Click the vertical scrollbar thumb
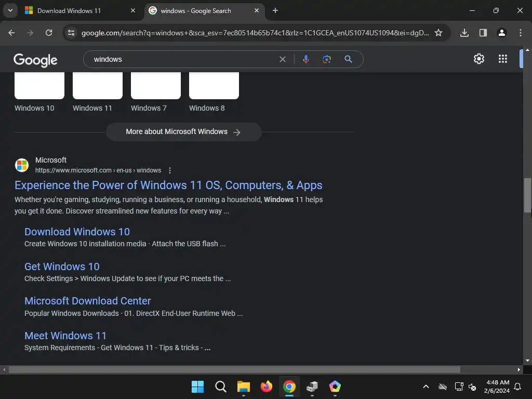Viewport: 532px width, 399px height. [527, 195]
